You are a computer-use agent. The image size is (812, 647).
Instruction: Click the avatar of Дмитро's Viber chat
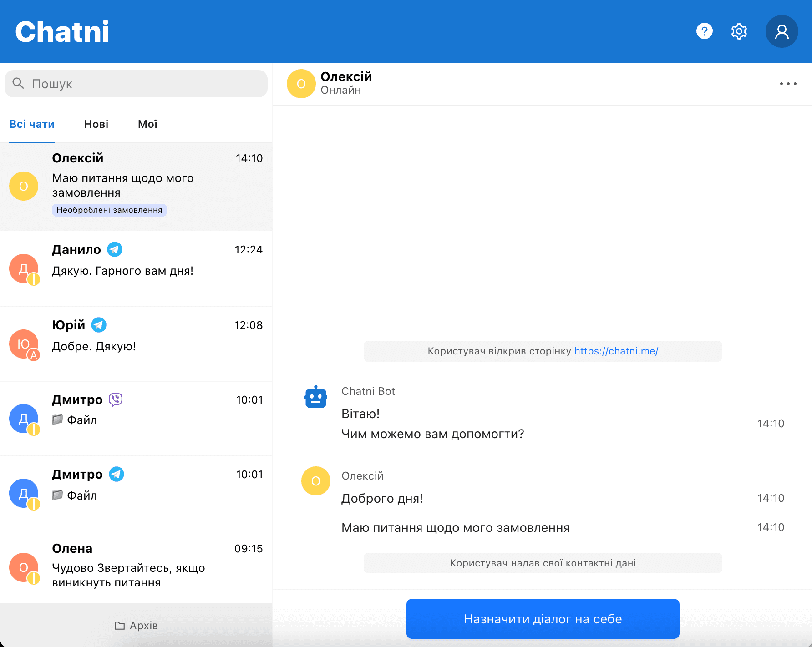click(x=24, y=419)
